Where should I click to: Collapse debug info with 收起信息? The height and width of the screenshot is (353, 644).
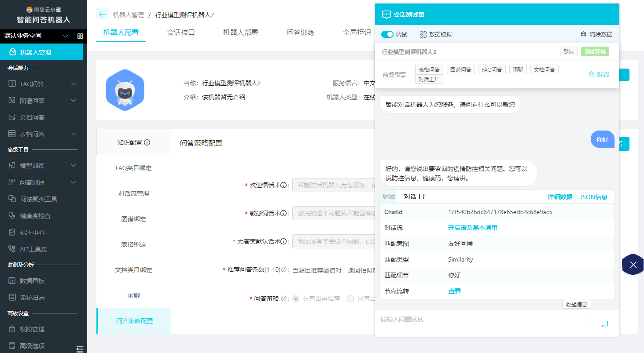click(576, 304)
